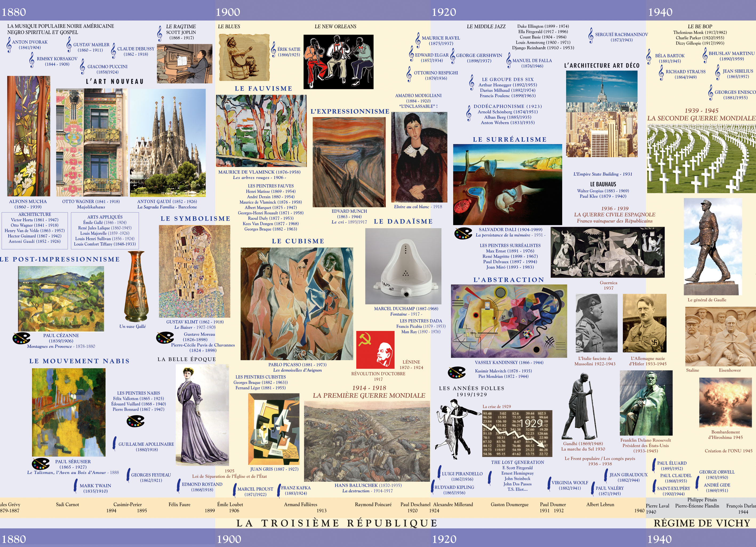
Task: Click the "LE CUBISME" heading
Action: pyautogui.click(x=298, y=241)
